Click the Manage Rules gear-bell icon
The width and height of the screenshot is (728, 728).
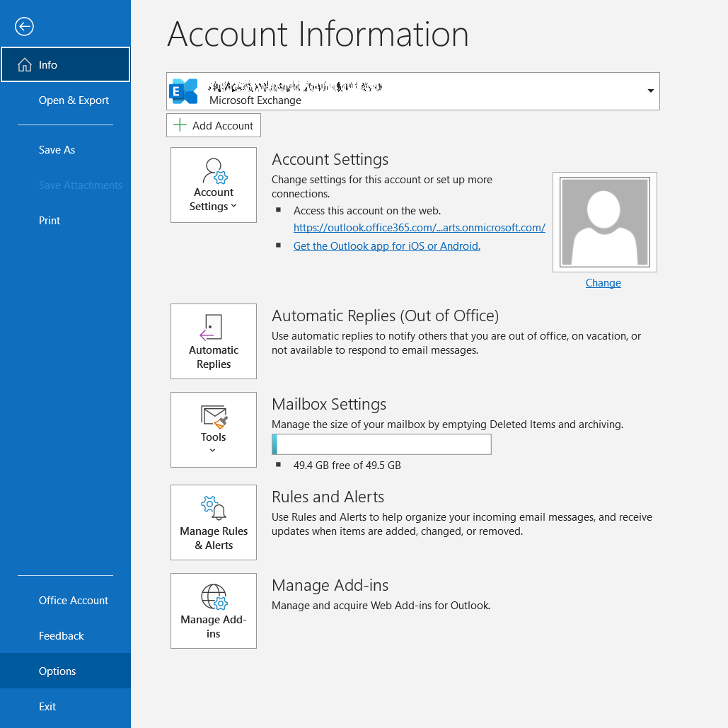[x=214, y=507]
